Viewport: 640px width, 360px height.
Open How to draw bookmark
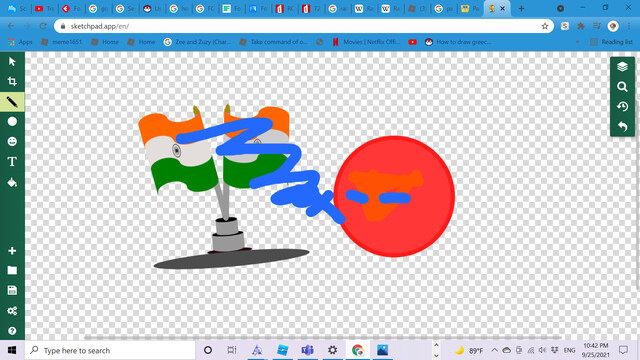tap(458, 42)
